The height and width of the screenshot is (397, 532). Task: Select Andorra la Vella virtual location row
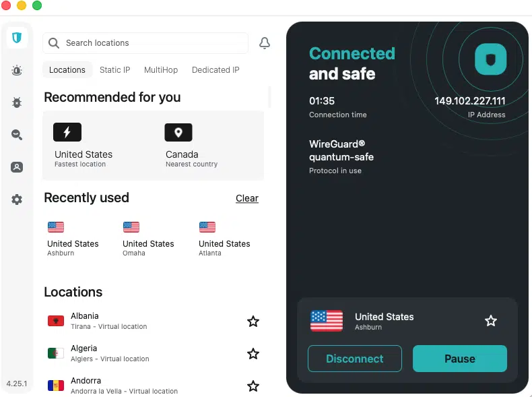coord(154,386)
